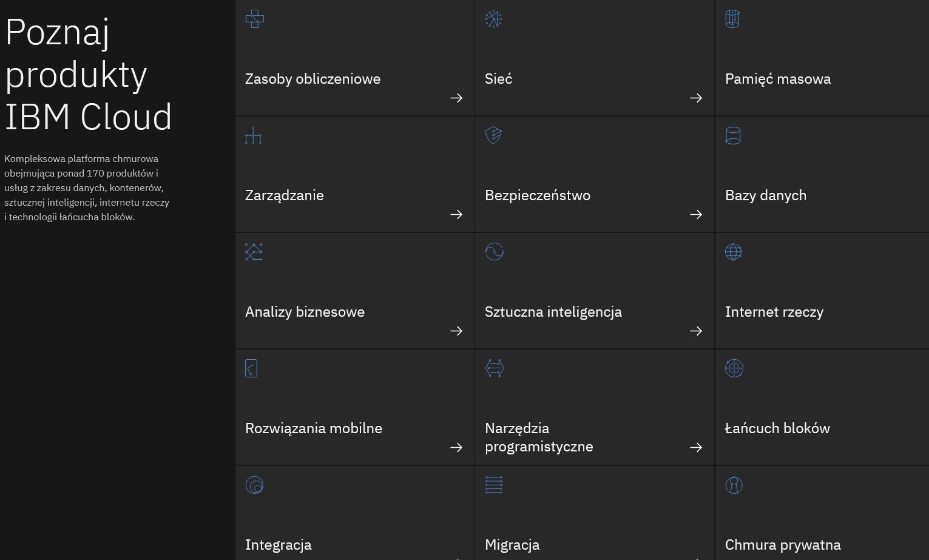The image size is (929, 560).
Task: Click the Integracja integration icon
Action: click(254, 485)
